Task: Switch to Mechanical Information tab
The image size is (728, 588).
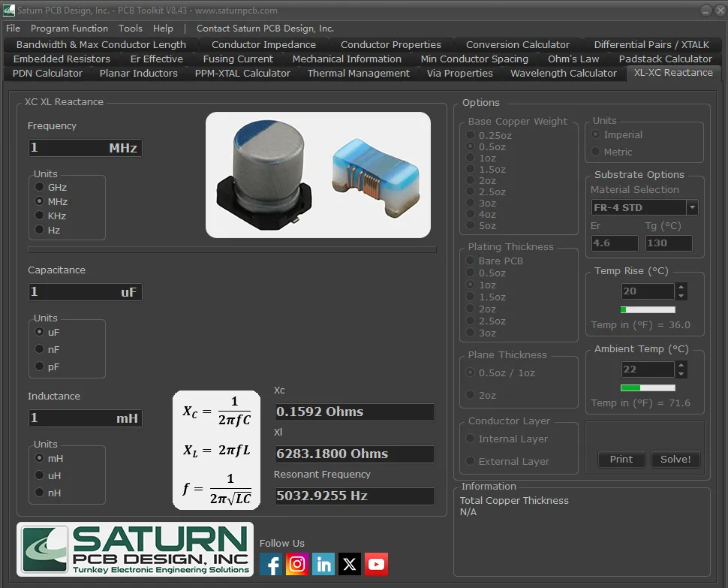Action: coord(347,59)
